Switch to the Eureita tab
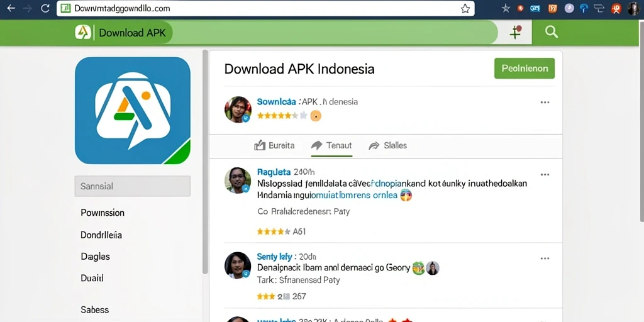The height and width of the screenshot is (322, 644). (274, 145)
